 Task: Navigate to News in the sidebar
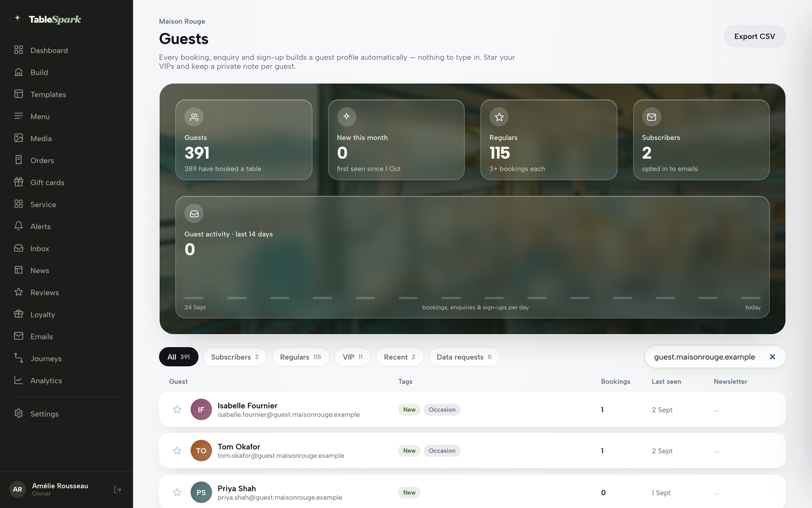tap(67, 270)
